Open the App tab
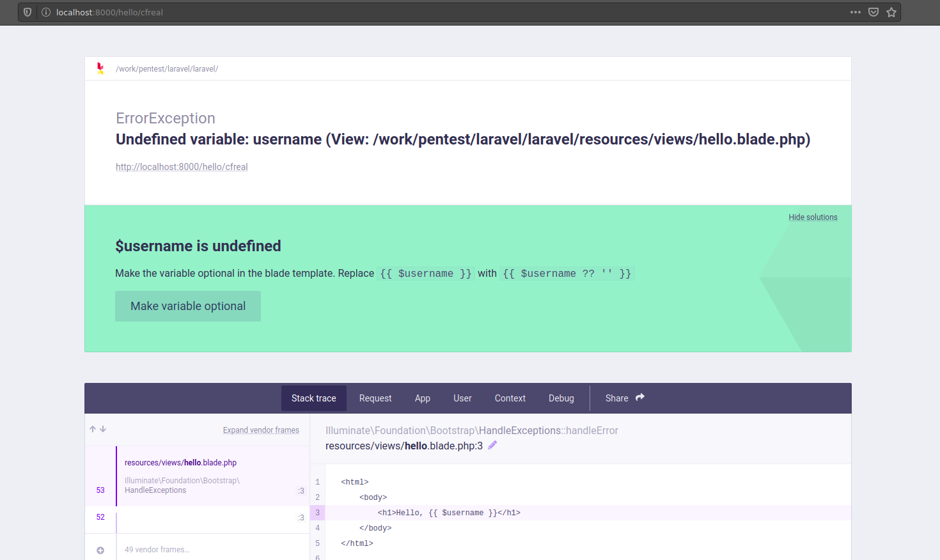The height and width of the screenshot is (560, 940). click(423, 398)
